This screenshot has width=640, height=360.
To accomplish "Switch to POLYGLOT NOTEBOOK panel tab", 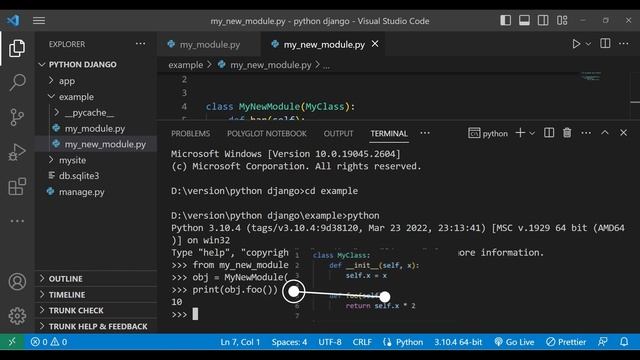I will [x=267, y=133].
